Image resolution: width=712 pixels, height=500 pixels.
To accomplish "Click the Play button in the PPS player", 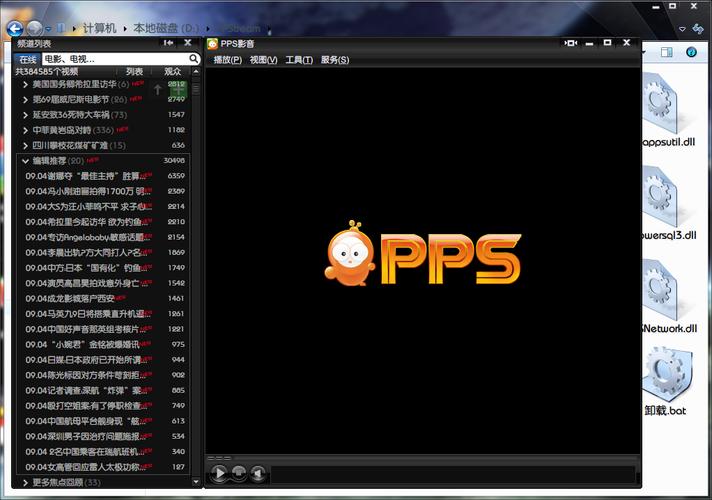I will (x=219, y=473).
